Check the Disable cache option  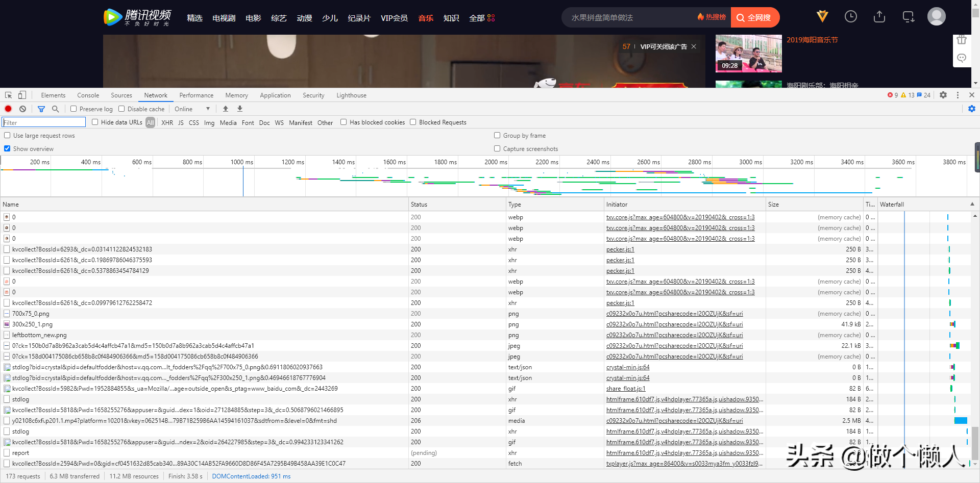click(121, 109)
